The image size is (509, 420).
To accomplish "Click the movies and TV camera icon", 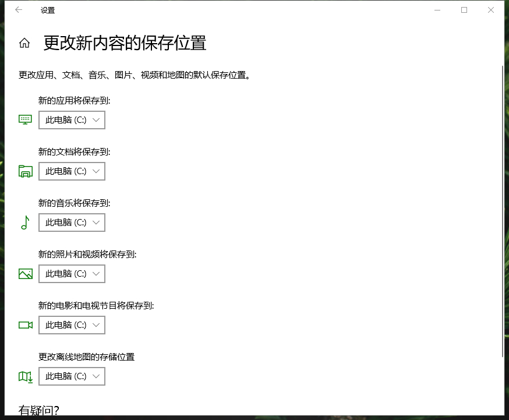I will point(25,324).
